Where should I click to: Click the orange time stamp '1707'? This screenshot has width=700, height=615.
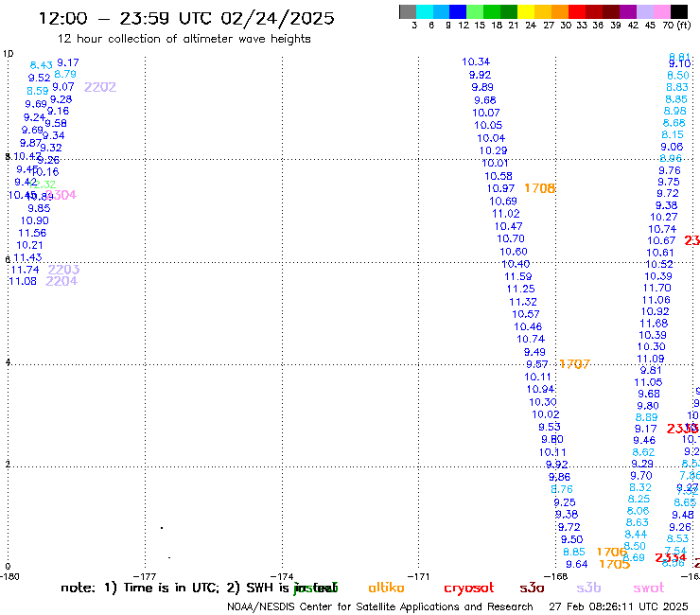[x=574, y=364]
